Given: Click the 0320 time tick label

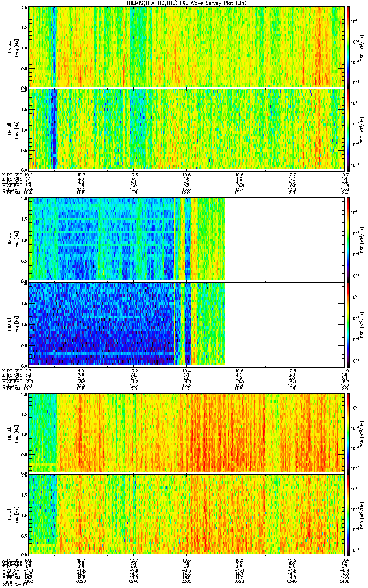Looking at the screenshot, I should tap(239, 580).
